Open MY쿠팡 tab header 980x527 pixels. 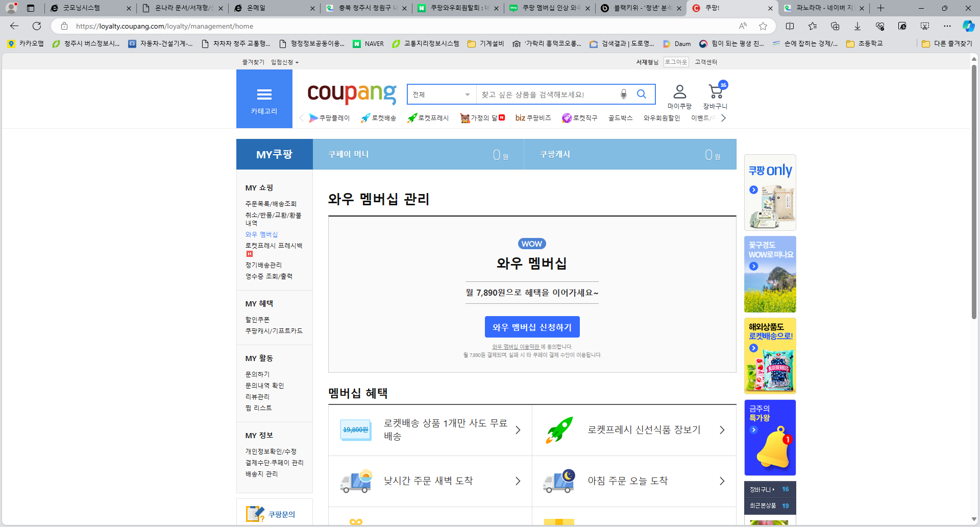click(x=275, y=154)
